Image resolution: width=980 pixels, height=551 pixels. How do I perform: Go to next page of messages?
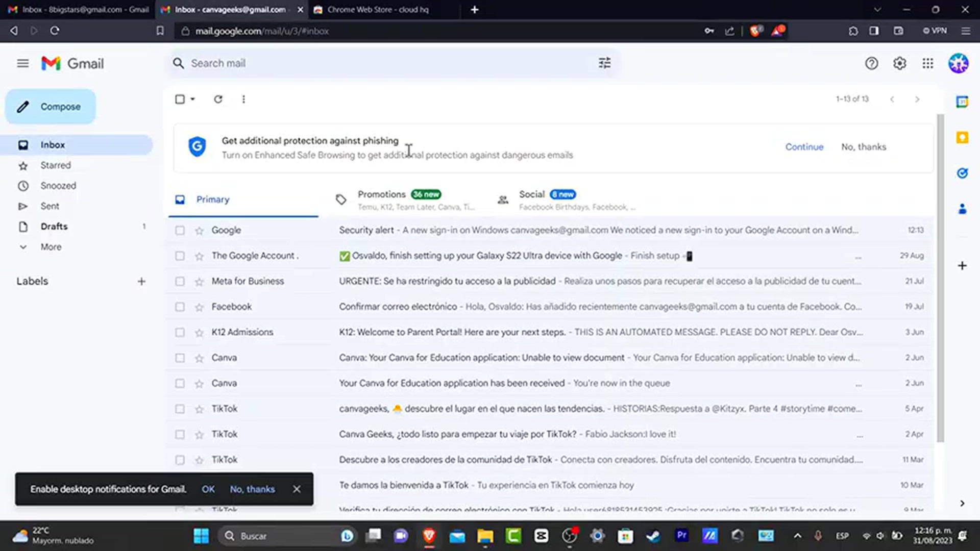tap(917, 99)
